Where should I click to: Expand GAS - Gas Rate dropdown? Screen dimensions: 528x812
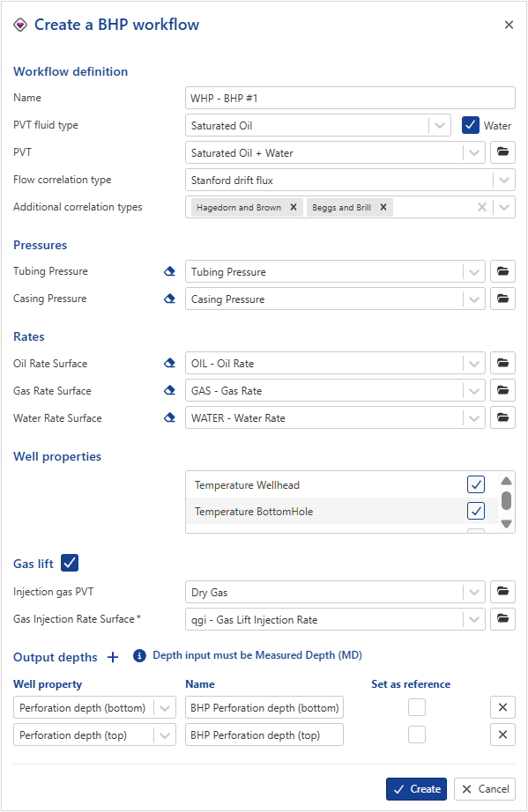click(x=474, y=391)
